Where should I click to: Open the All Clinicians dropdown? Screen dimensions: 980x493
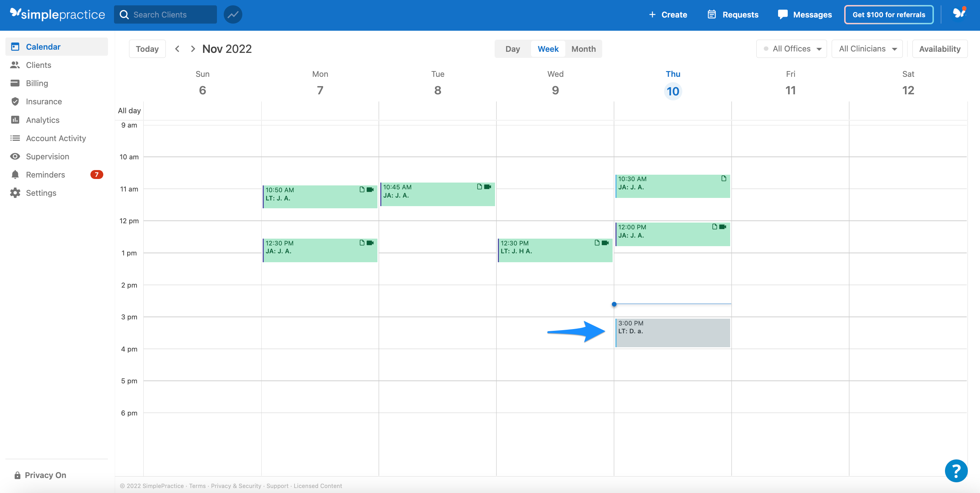(x=867, y=49)
